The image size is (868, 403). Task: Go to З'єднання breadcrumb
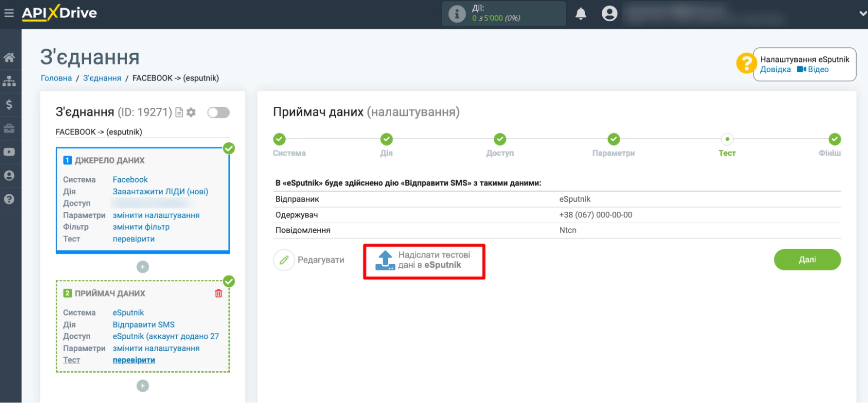click(102, 78)
